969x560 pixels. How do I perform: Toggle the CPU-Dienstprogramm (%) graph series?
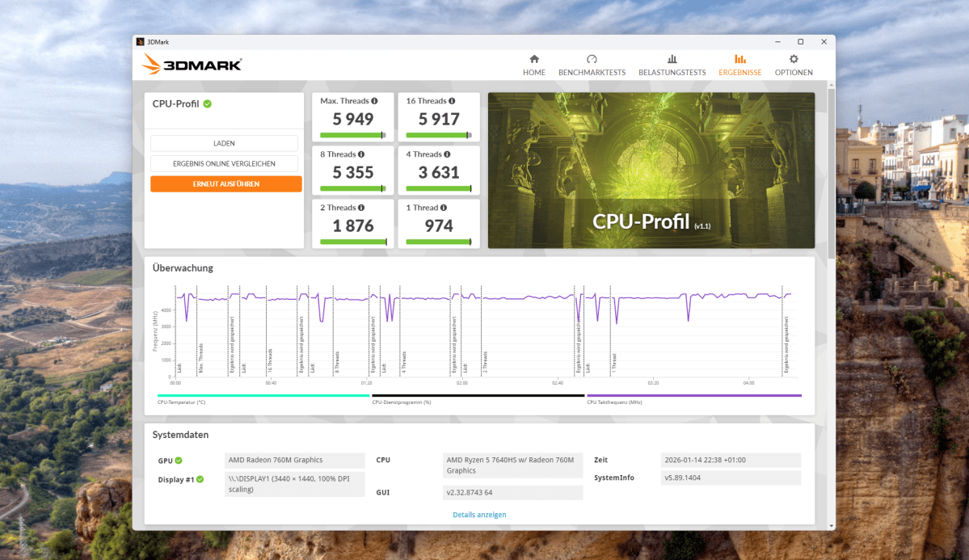tap(400, 401)
